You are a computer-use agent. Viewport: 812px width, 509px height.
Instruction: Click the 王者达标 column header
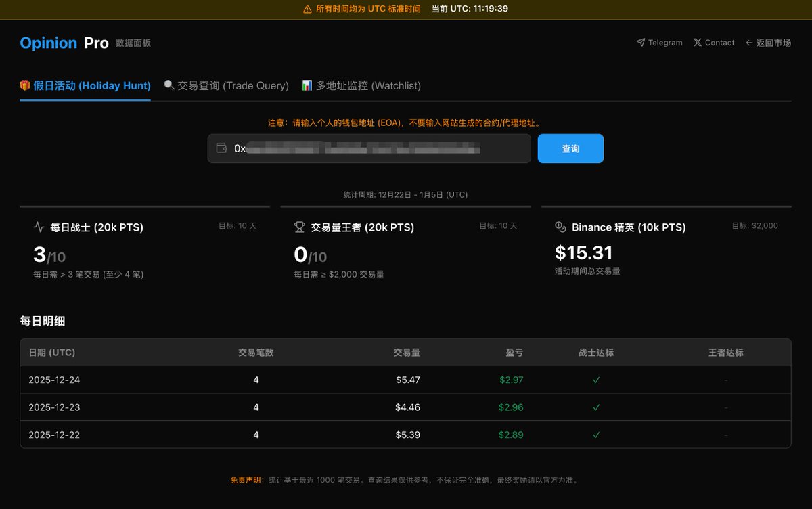(x=726, y=353)
